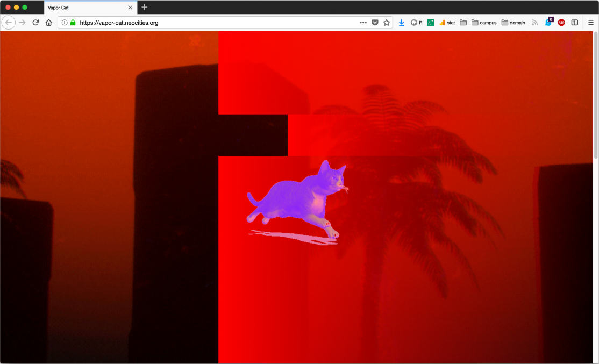
Task: Click the green secure connection padlock
Action: click(73, 23)
